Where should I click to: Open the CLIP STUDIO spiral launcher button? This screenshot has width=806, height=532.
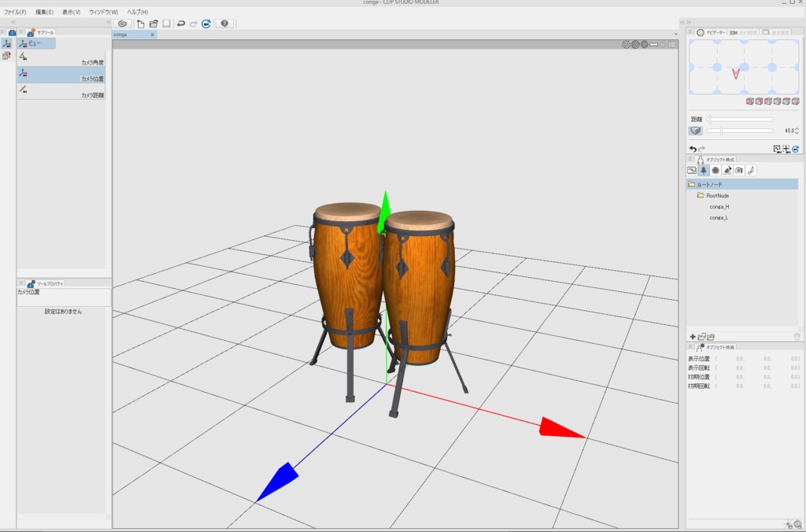click(122, 24)
